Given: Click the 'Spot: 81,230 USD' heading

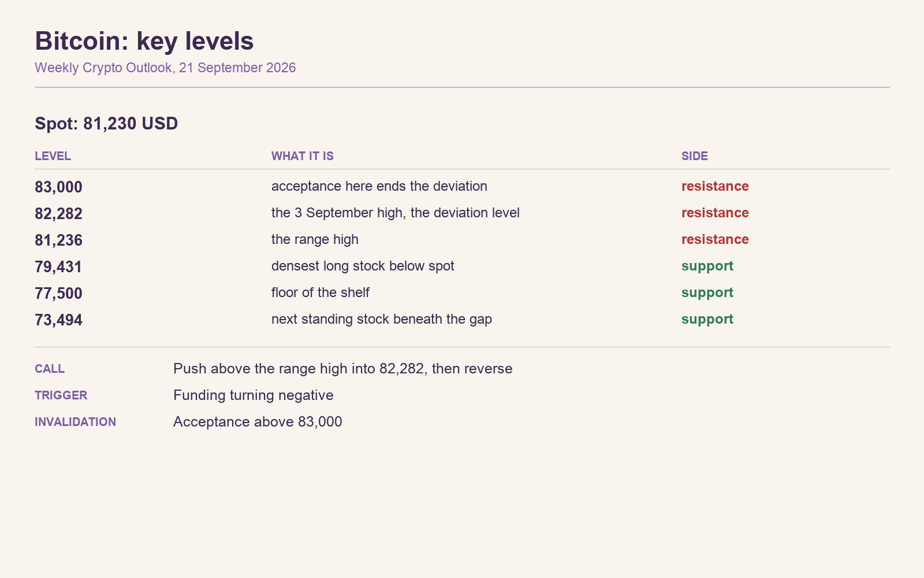Looking at the screenshot, I should tap(106, 124).
